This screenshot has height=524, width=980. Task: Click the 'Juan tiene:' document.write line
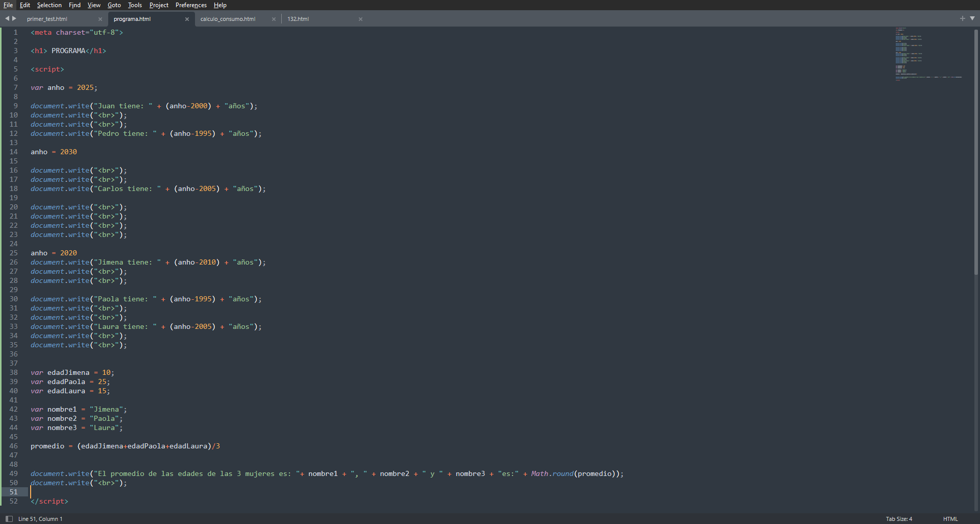pos(144,106)
